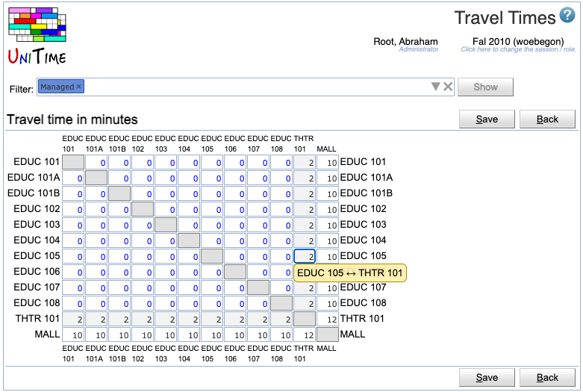
Task: Select the THTR 101 to EDUC 108 cell
Action: pos(281,319)
